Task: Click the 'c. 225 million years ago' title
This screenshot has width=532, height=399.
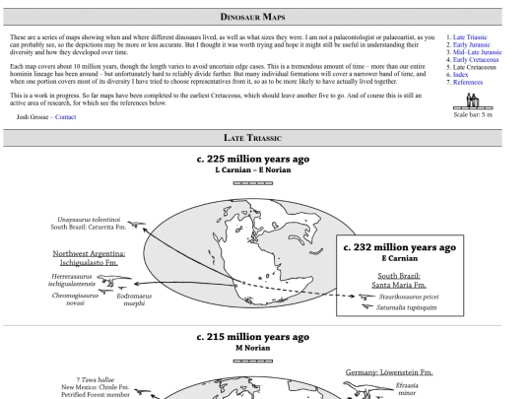Action: pos(253,159)
